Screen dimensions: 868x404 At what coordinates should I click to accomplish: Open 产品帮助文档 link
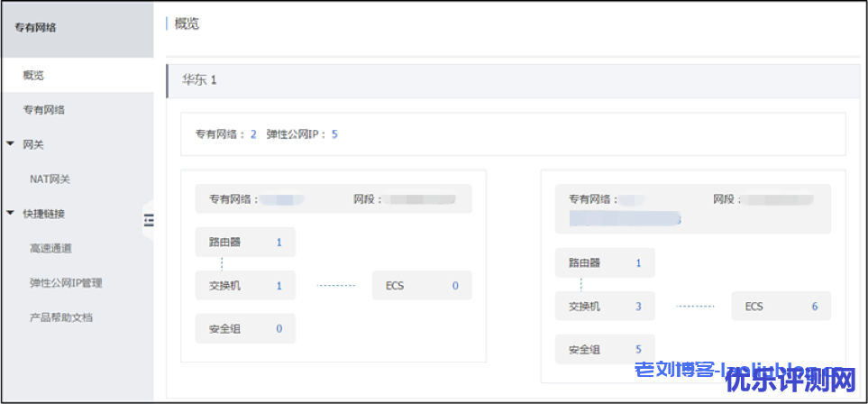(61, 317)
